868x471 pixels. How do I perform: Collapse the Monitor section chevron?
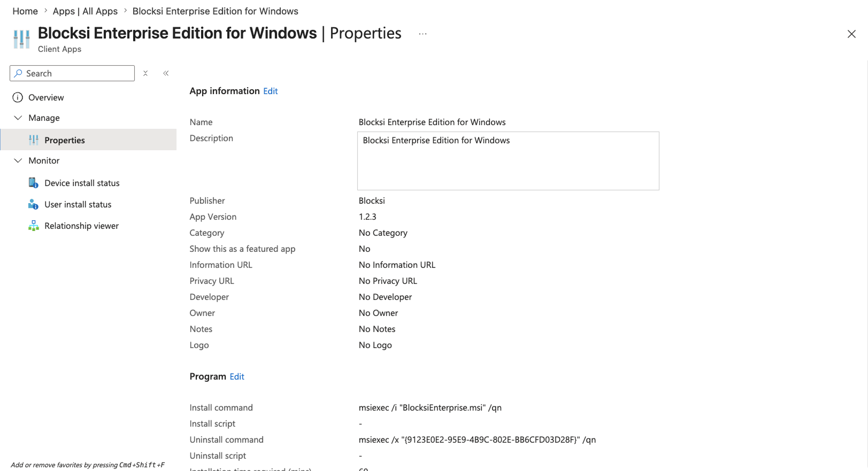coord(18,160)
